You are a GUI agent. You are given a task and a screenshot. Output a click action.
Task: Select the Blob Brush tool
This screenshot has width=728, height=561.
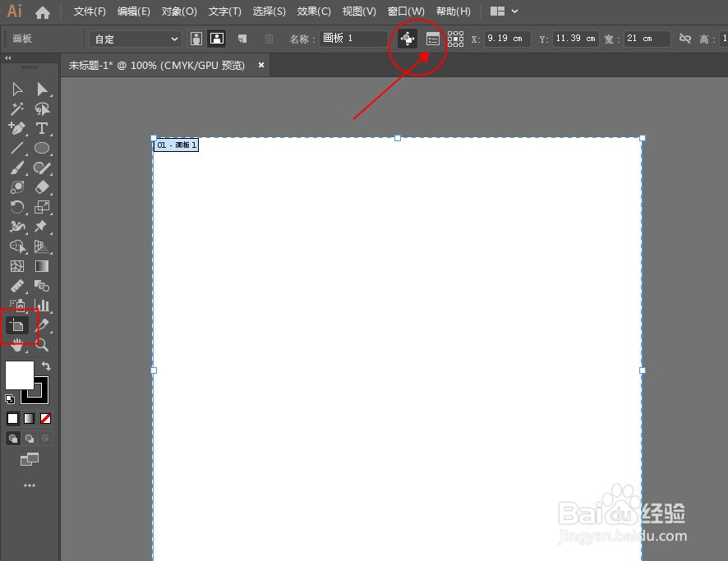pyautogui.click(x=42, y=168)
